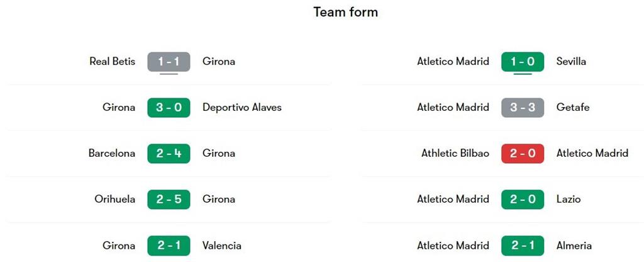Open the Athletic Bilbao team name
Viewport: 644px width, 262px height.
tap(455, 154)
